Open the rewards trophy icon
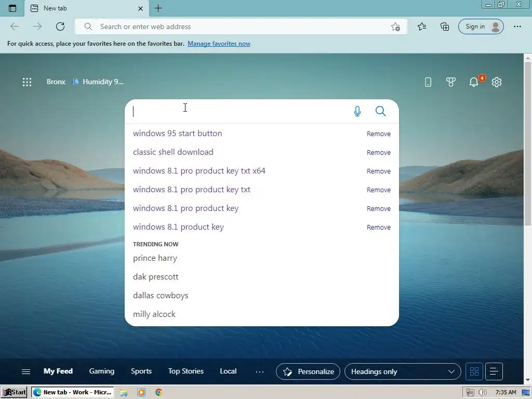The image size is (532, 399). click(x=450, y=82)
